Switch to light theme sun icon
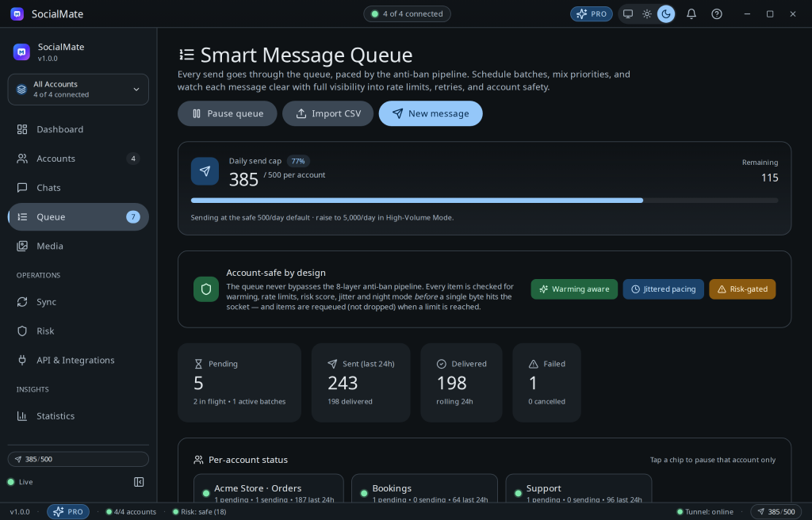 tap(647, 14)
